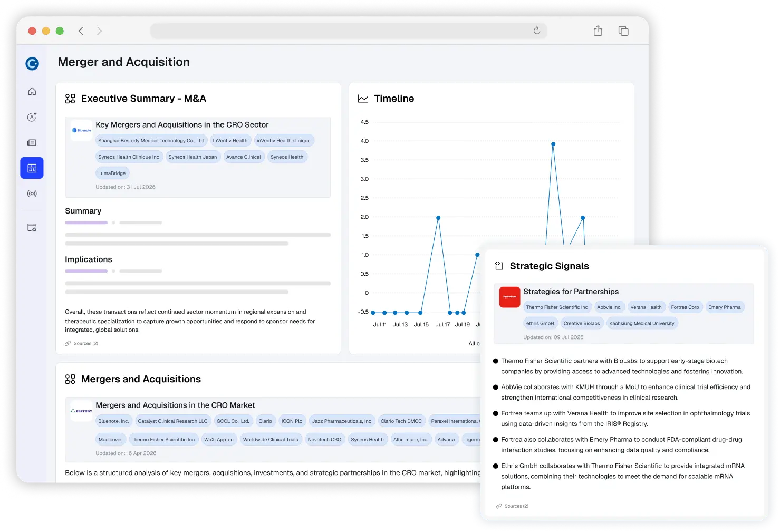Show browser tabs overview icon
Screen dimensions: 780x532
tap(623, 31)
